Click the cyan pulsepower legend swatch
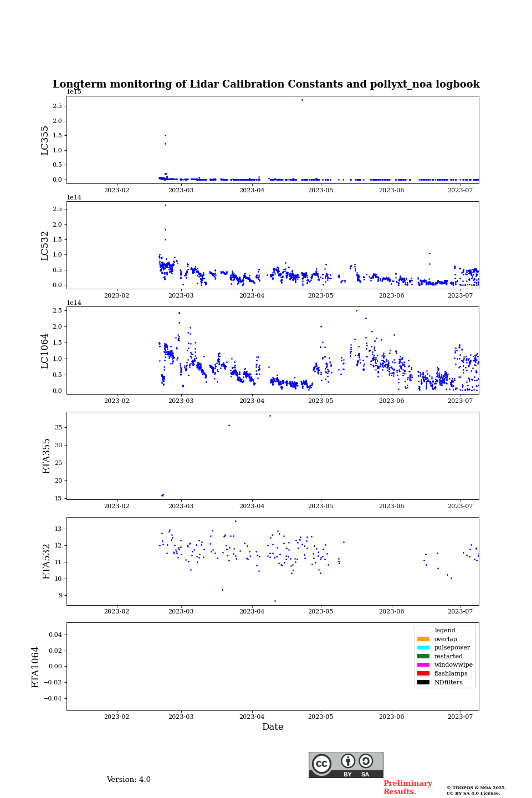The image size is (532, 798). pyautogui.click(x=423, y=647)
